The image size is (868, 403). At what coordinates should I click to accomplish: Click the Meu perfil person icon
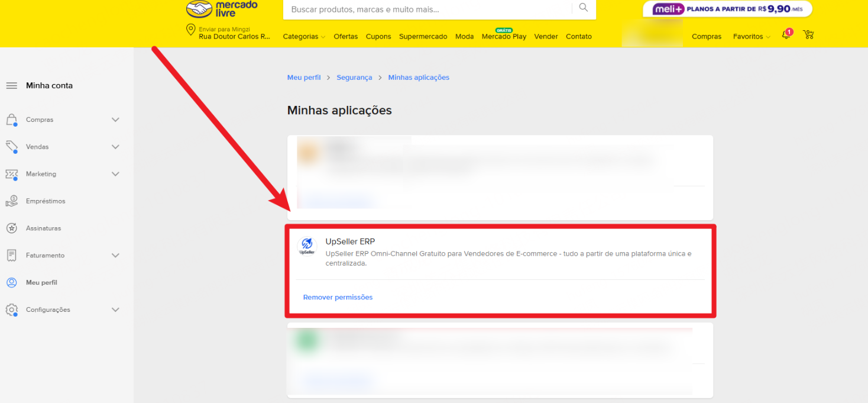[11, 282]
